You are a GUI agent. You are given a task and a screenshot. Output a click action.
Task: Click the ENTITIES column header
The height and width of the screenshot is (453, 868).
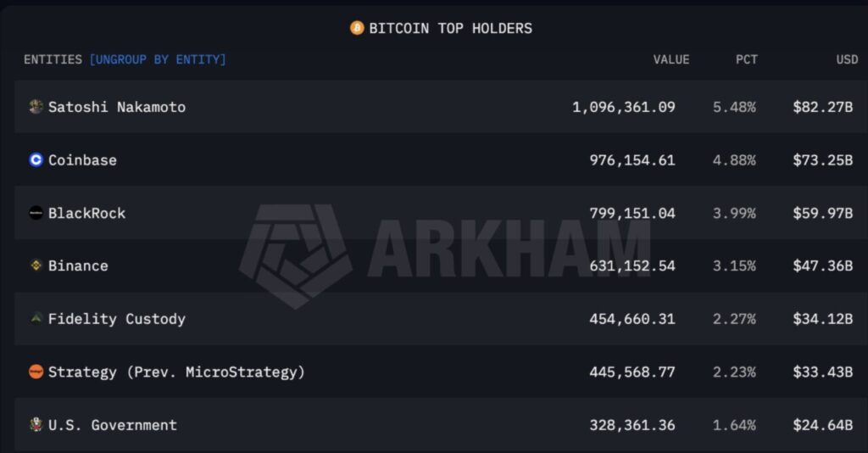[x=53, y=59]
